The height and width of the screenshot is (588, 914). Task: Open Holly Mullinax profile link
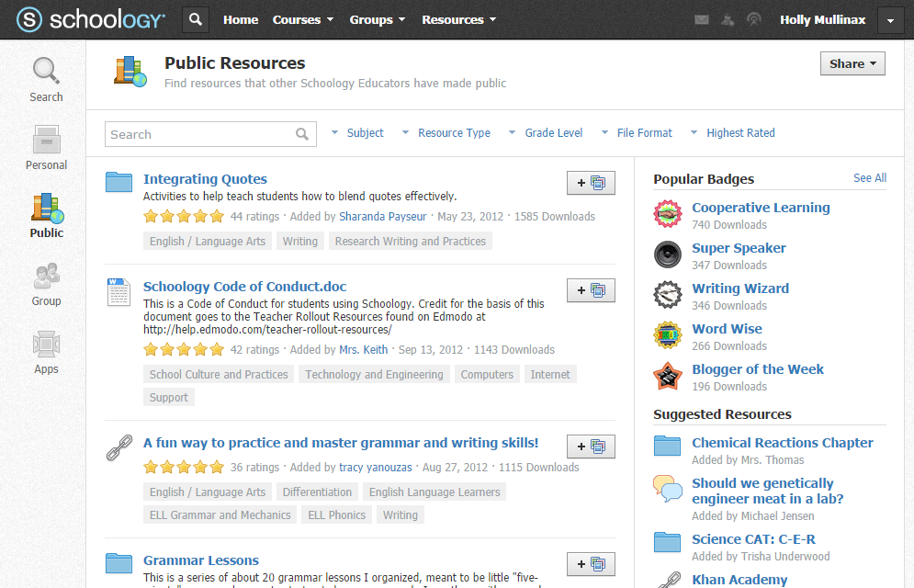[x=822, y=20]
